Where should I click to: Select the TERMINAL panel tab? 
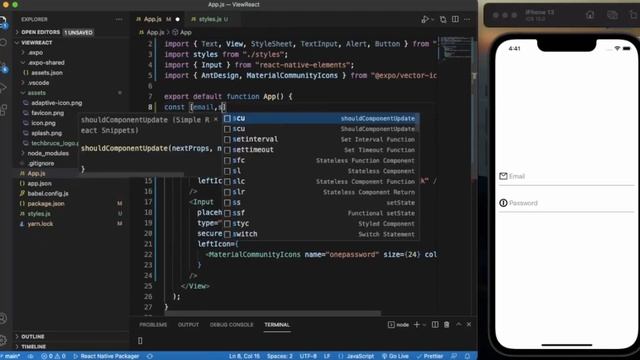coord(277,324)
